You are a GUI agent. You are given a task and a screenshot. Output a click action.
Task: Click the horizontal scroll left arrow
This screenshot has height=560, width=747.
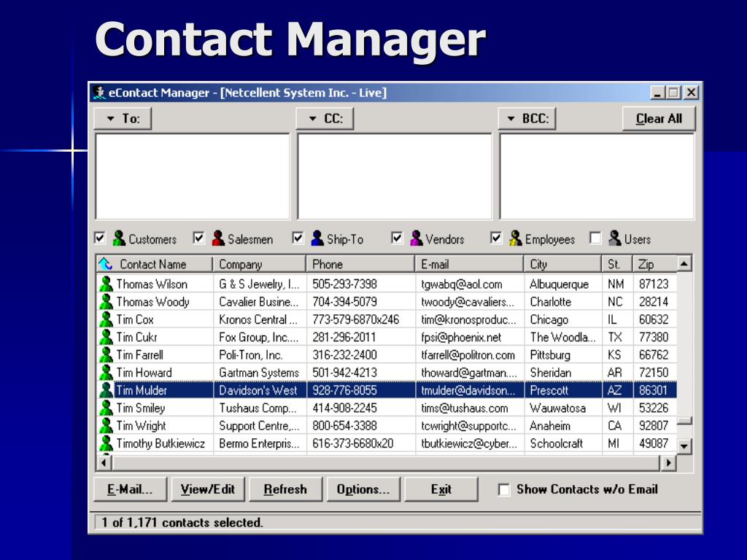pyautogui.click(x=104, y=462)
